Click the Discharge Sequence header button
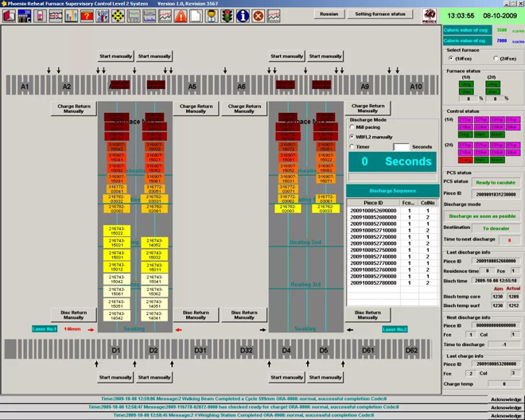This screenshot has height=420, width=525. click(x=393, y=191)
